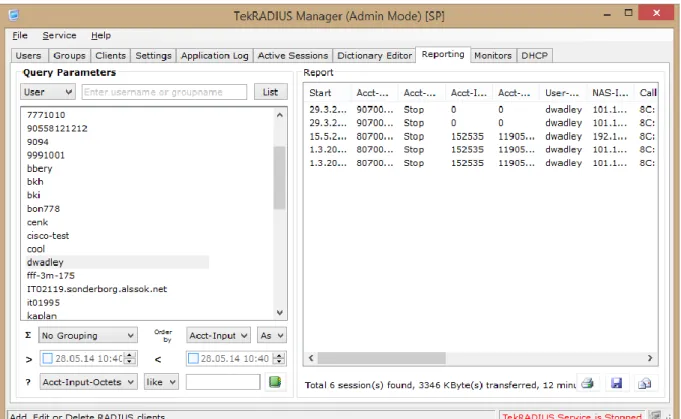The width and height of the screenshot is (681, 419).
Task: Select user 90558121212 in the list
Action: click(x=57, y=129)
